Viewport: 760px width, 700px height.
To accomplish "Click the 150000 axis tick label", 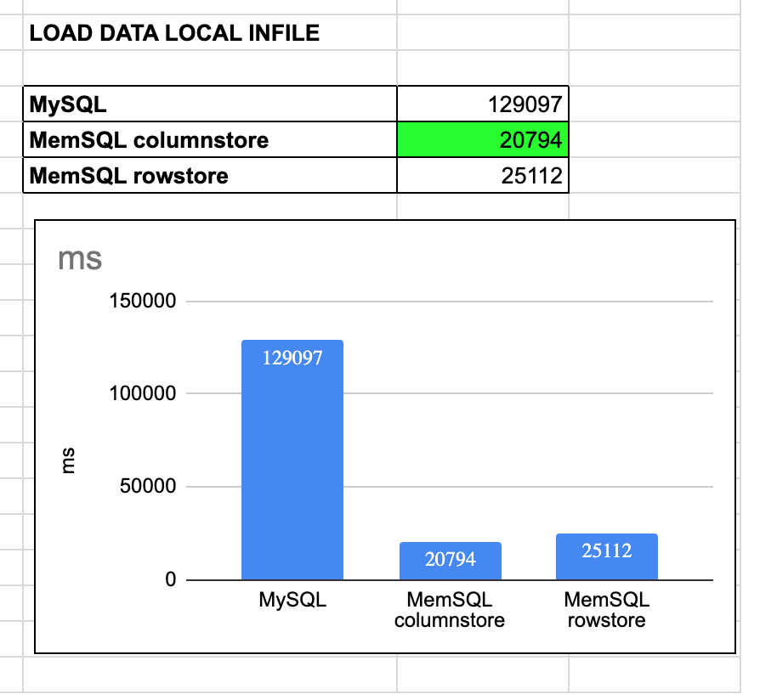I will (x=143, y=301).
